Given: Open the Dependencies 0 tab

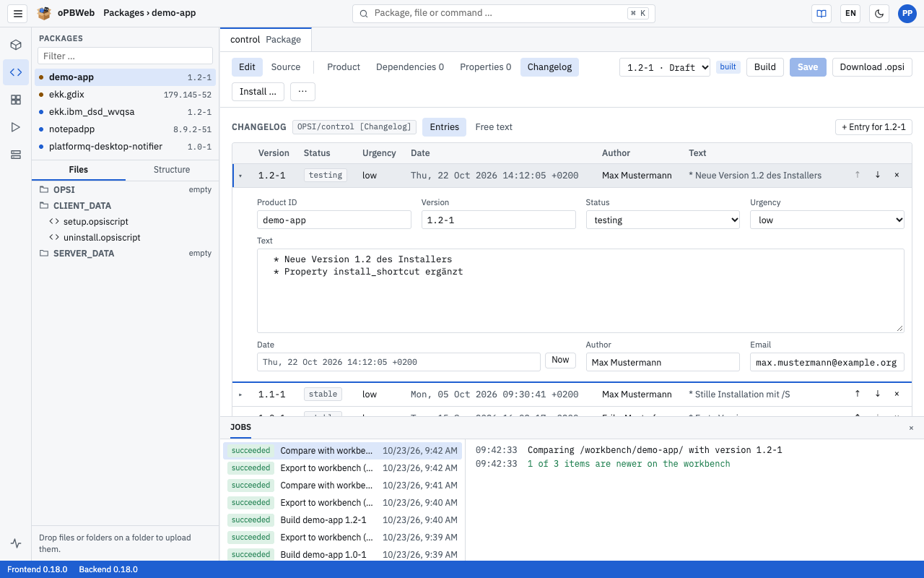Looking at the screenshot, I should coord(410,67).
